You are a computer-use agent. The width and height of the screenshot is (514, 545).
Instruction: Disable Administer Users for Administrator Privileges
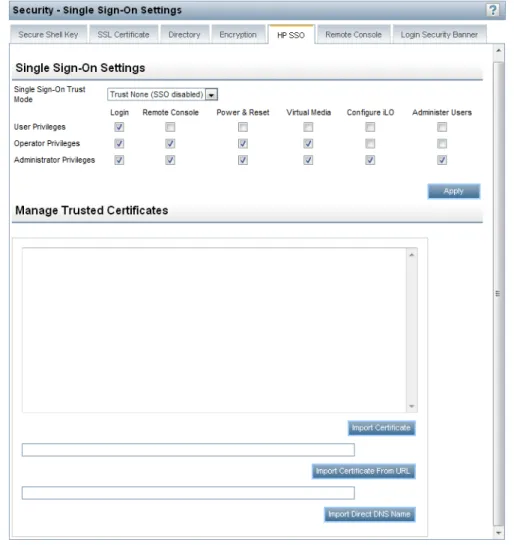[x=442, y=160]
